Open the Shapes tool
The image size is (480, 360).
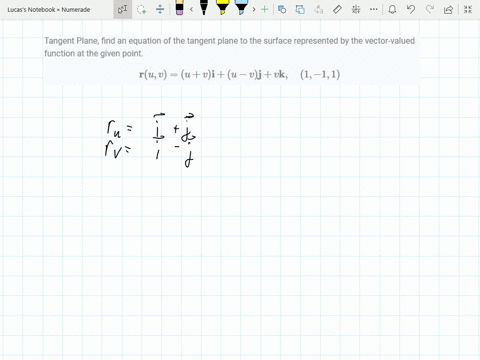pyautogui.click(x=282, y=9)
